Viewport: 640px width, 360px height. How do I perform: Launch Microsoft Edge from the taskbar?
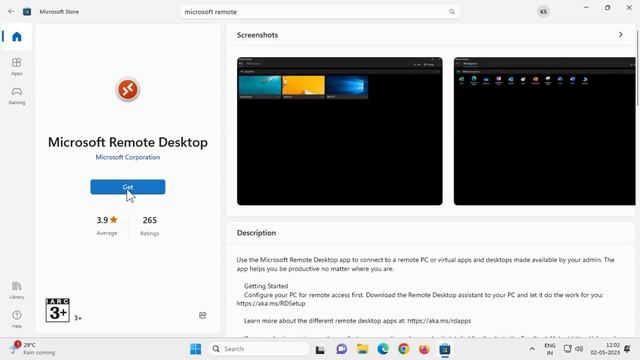[383, 349]
